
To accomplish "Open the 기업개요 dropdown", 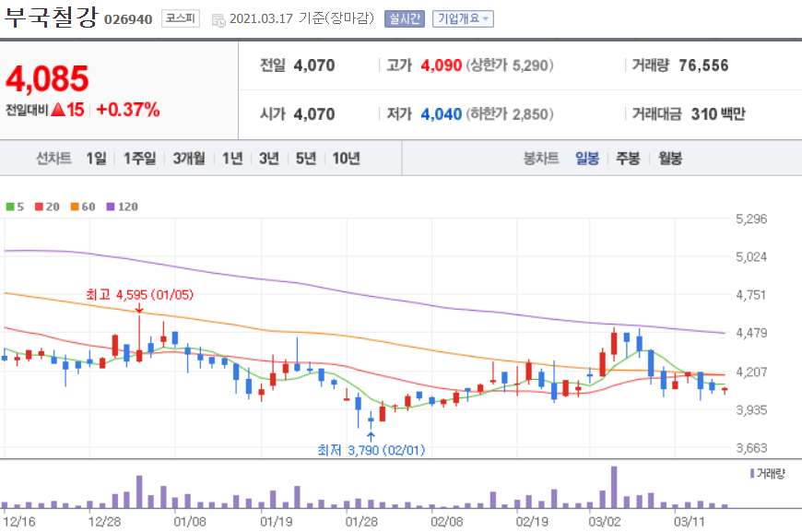I will [x=463, y=19].
